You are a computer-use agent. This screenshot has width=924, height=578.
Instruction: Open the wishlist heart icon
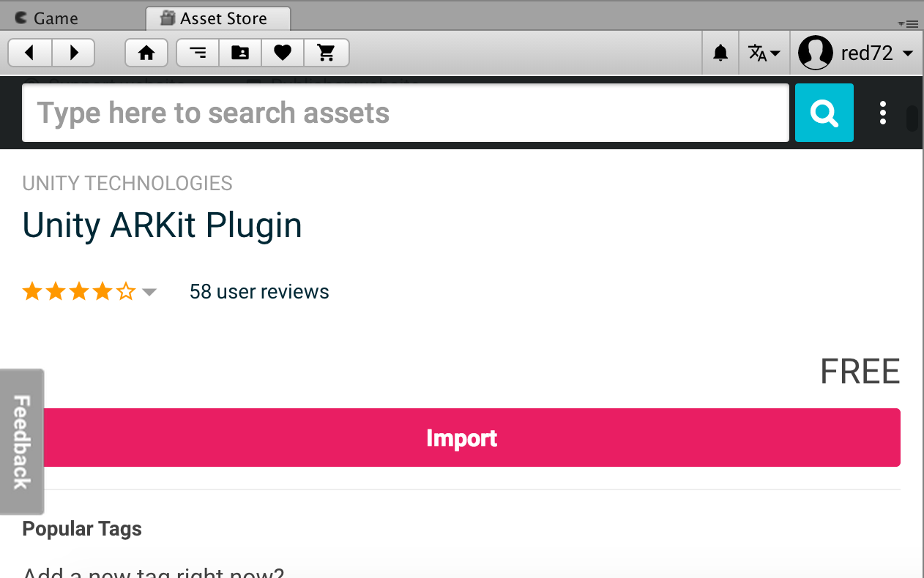[283, 53]
